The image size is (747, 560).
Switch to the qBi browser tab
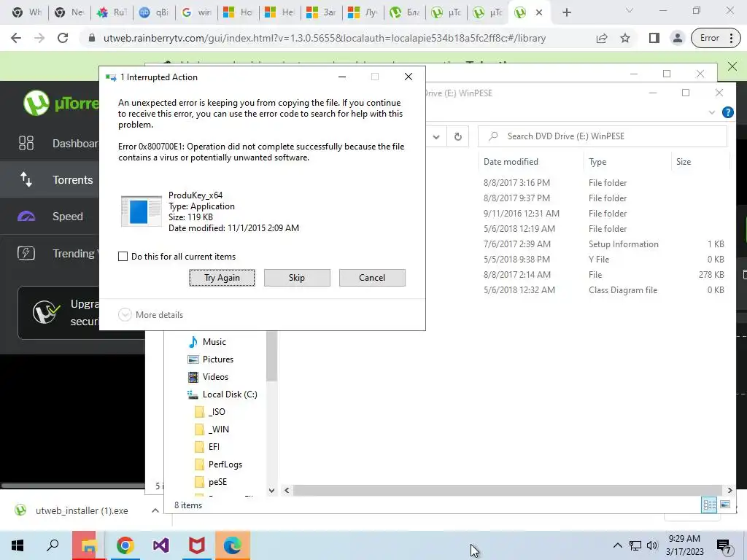[x=155, y=12]
